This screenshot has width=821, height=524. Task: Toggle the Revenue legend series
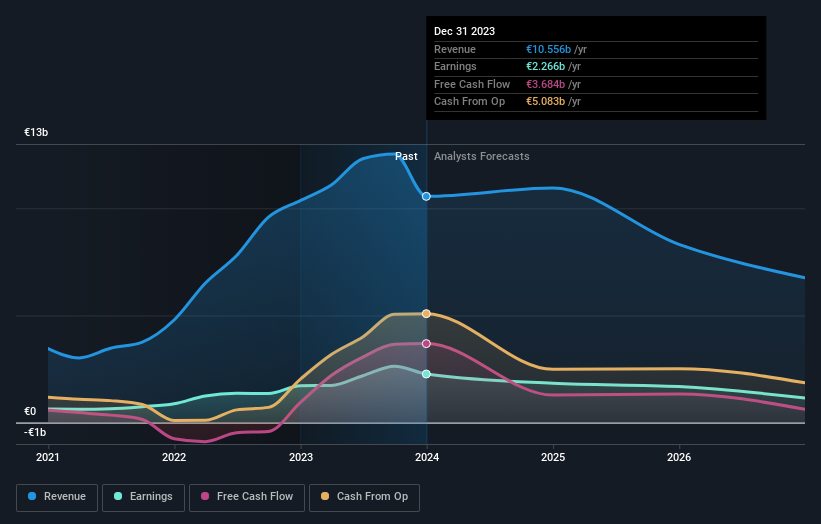tap(57, 497)
